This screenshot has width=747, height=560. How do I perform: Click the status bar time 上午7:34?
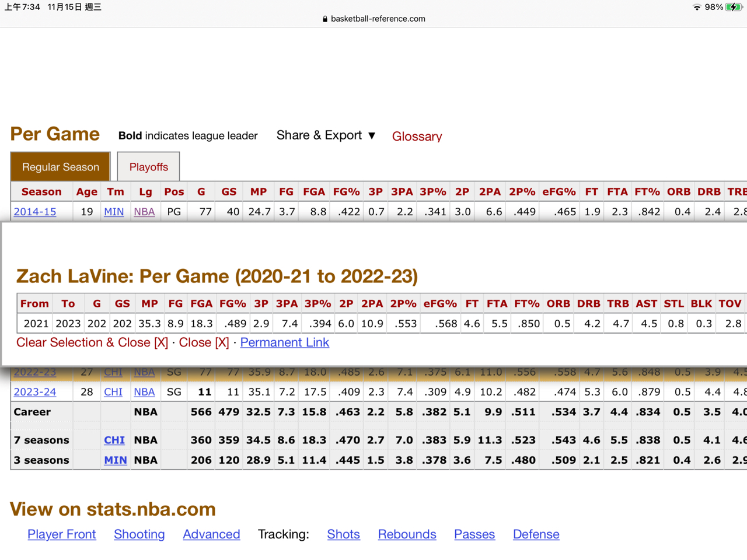22,7
